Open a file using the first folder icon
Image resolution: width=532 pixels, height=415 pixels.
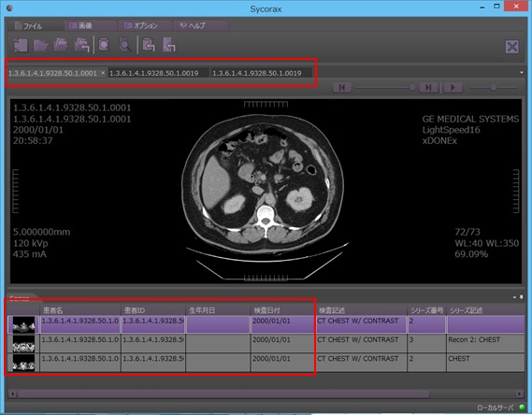point(41,45)
